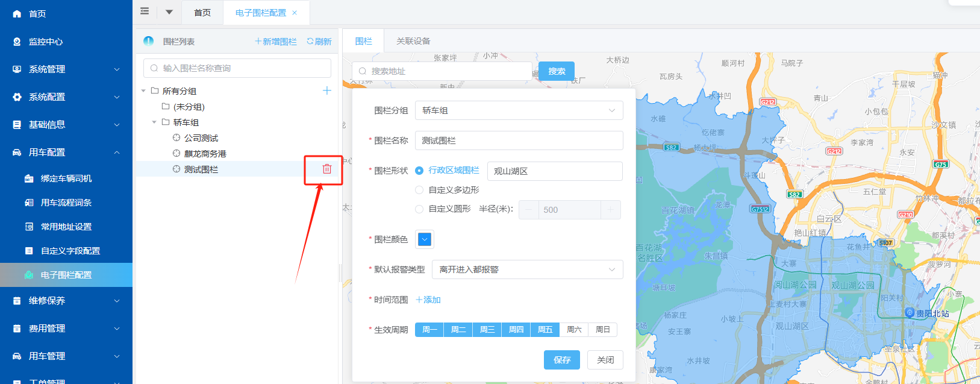Screen dimensions: 980x384
Task: Select 自定义圆形 radio option
Action: point(419,209)
